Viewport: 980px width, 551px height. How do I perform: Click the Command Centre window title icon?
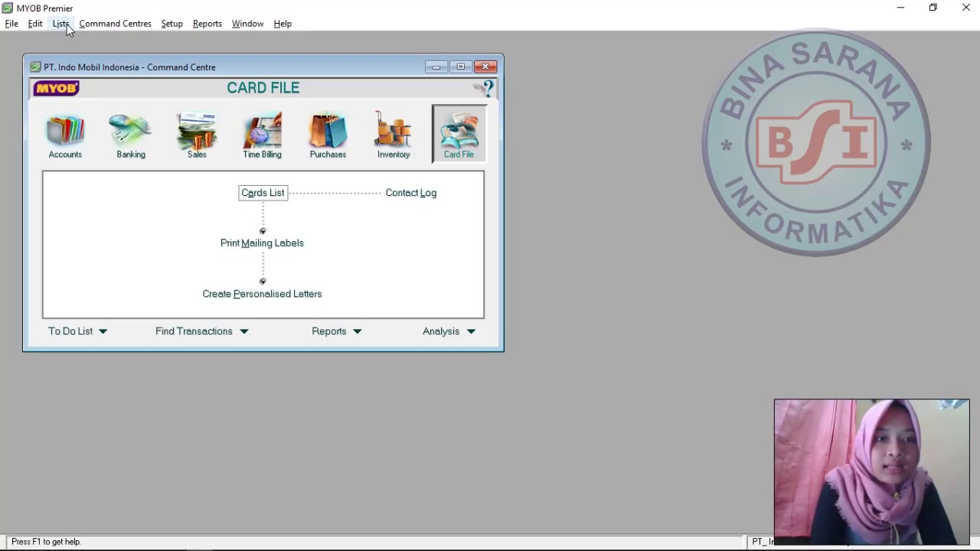coord(35,67)
